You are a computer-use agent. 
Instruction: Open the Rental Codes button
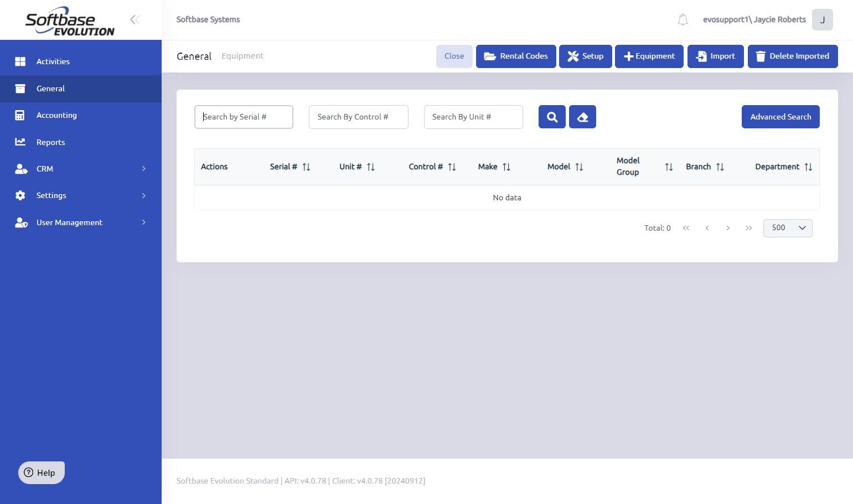pyautogui.click(x=516, y=56)
